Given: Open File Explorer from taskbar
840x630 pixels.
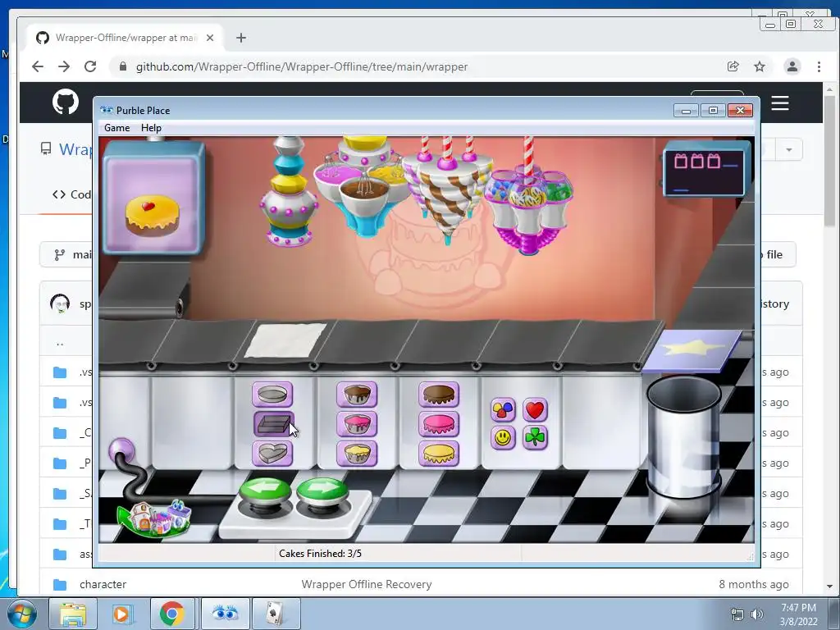Looking at the screenshot, I should pos(73,614).
